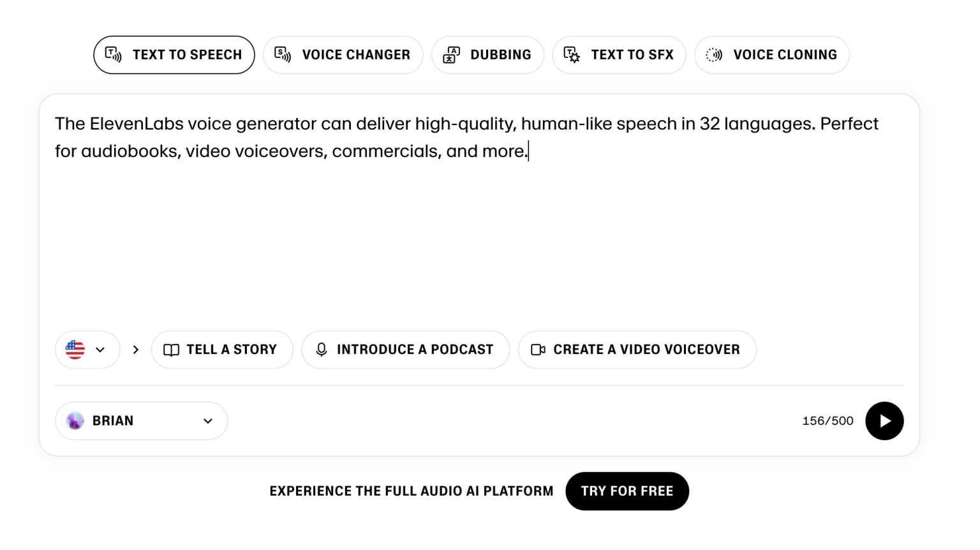This screenshot has height=550, width=980.
Task: Click the Voice Cloning sound-wave icon
Action: pos(714,55)
